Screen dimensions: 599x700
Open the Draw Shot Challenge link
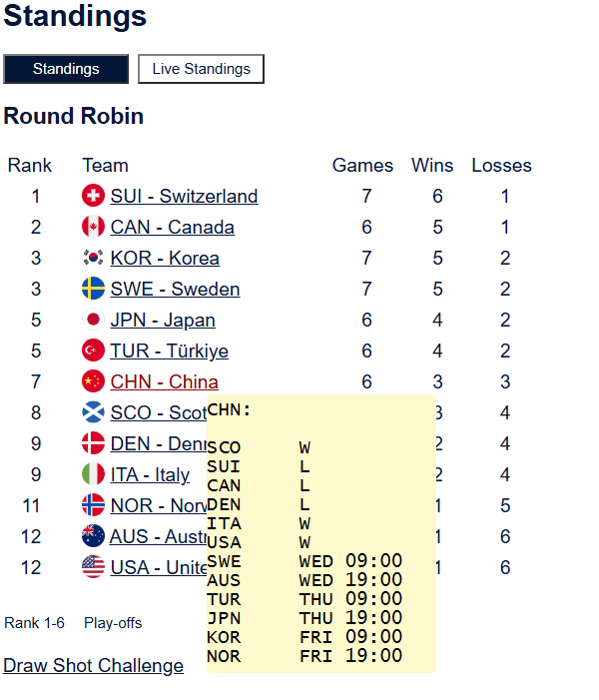pyautogui.click(x=93, y=665)
